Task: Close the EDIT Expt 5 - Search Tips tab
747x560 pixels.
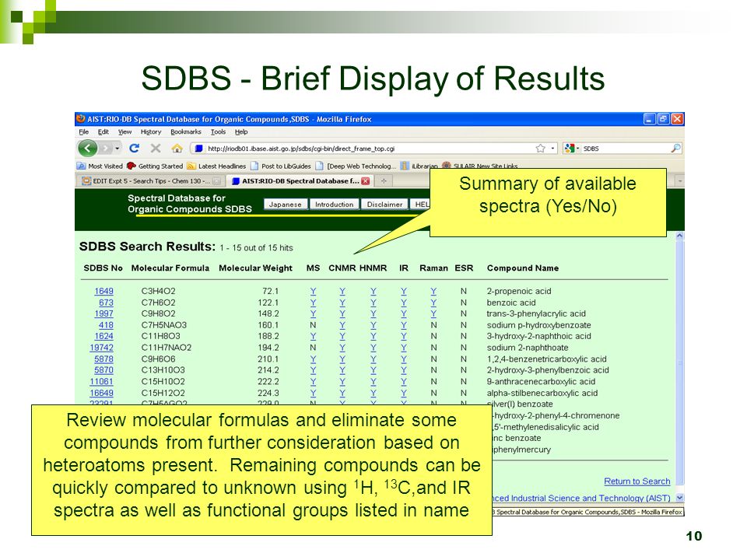Action: pyautogui.click(x=217, y=181)
